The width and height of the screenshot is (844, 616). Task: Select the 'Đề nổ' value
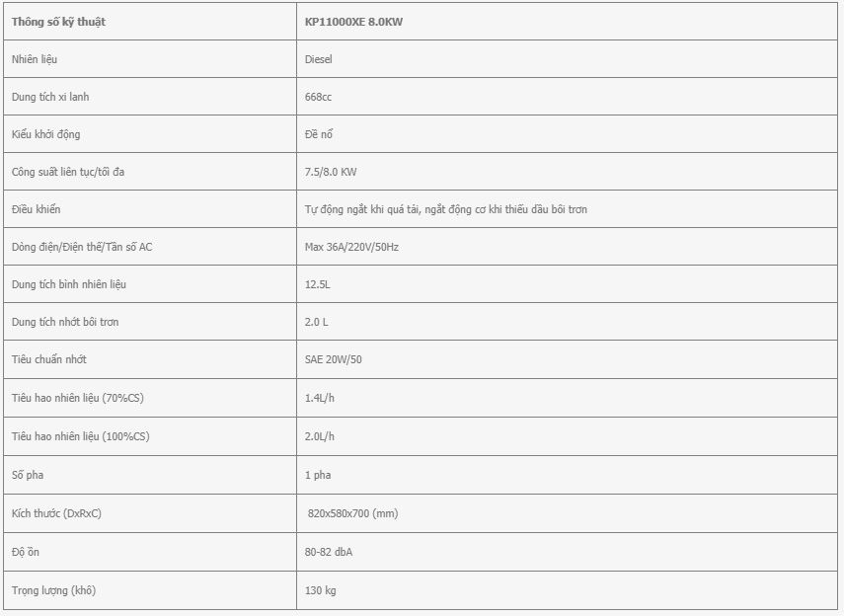tap(319, 134)
